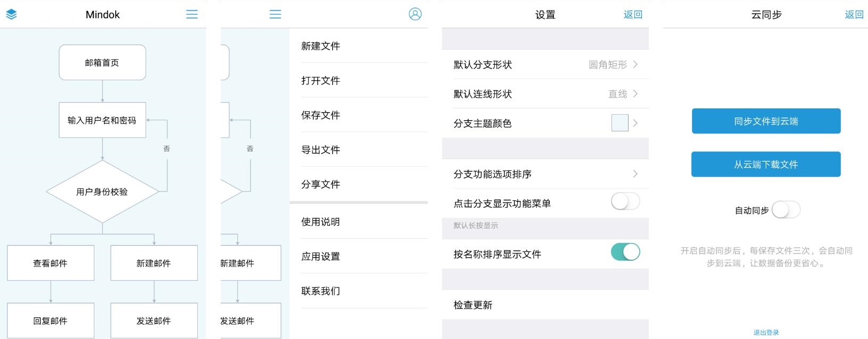Choose 新建文件 from the menu
The image size is (868, 339).
click(358, 46)
